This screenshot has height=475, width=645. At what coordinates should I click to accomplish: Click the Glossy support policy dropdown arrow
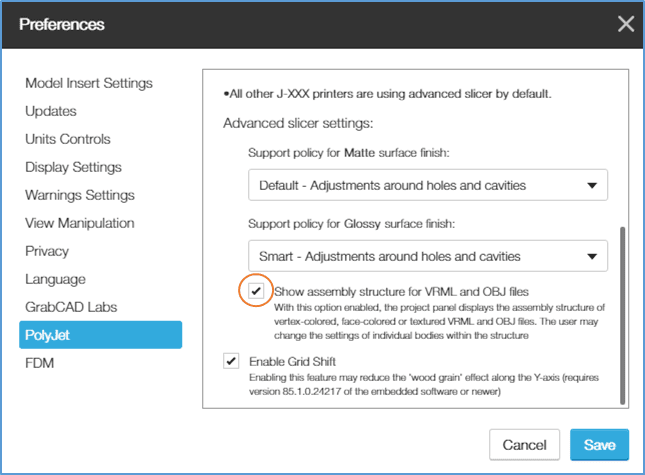592,257
